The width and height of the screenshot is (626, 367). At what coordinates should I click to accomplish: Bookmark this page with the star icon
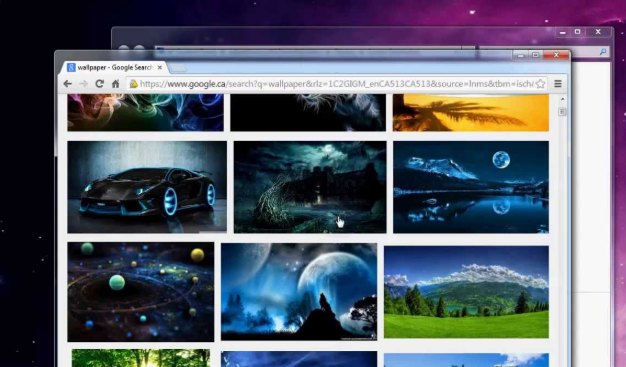click(540, 84)
